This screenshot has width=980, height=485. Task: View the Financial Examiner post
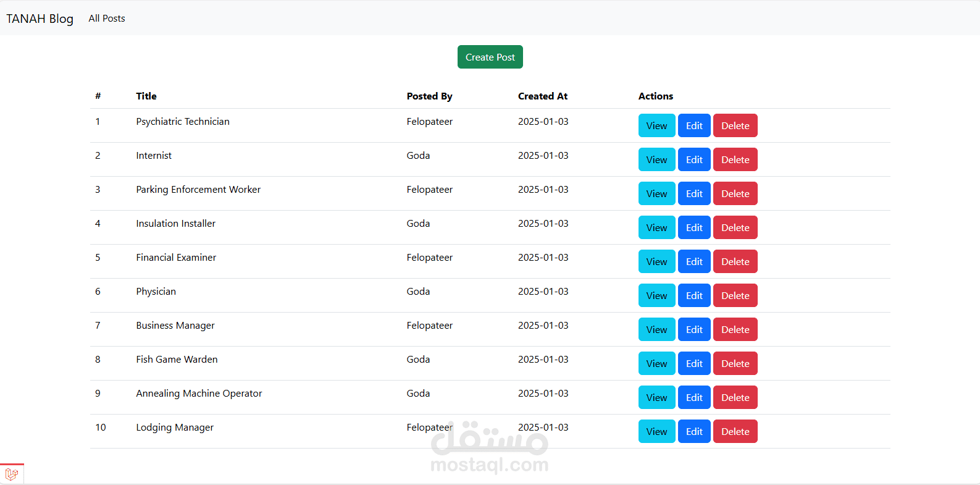[656, 261]
